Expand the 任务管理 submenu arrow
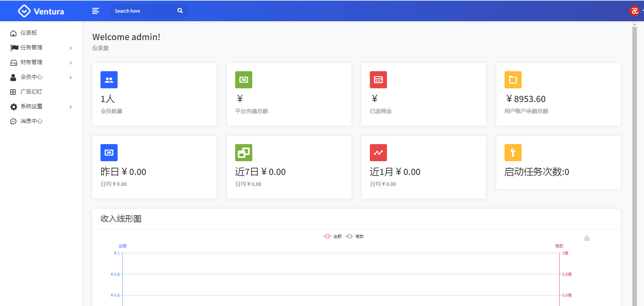Viewport: 644px width, 306px height. tap(71, 48)
